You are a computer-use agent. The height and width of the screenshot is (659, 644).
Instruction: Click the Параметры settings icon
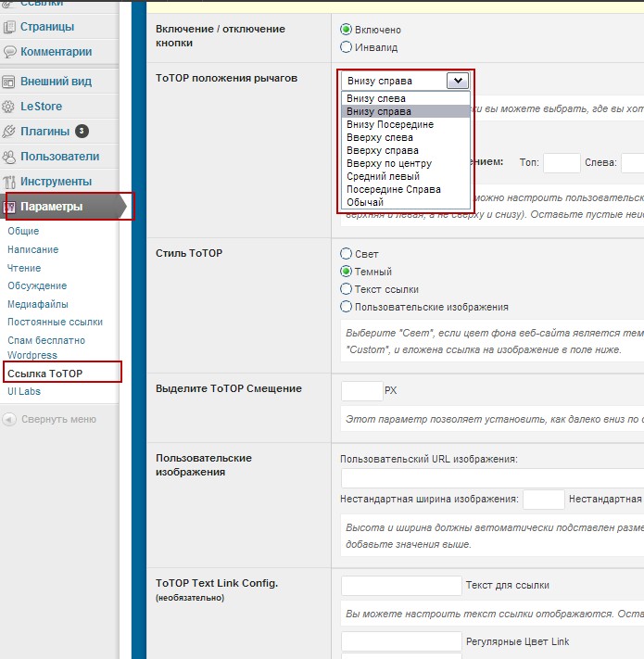pos(9,207)
